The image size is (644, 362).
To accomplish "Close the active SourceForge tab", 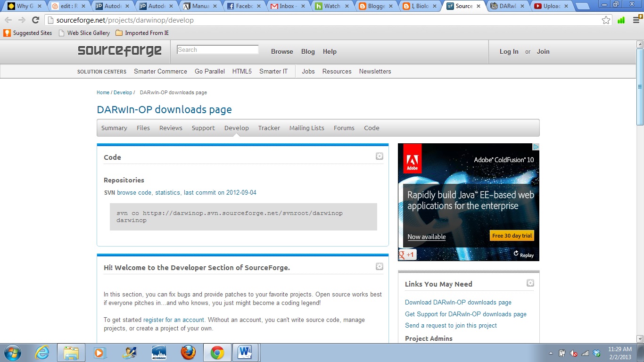I will coord(479,6).
